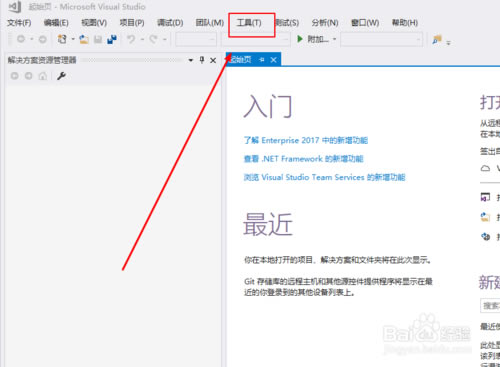Close the 解决方案资源管理器 panel
The image size is (500, 367).
tap(213, 60)
